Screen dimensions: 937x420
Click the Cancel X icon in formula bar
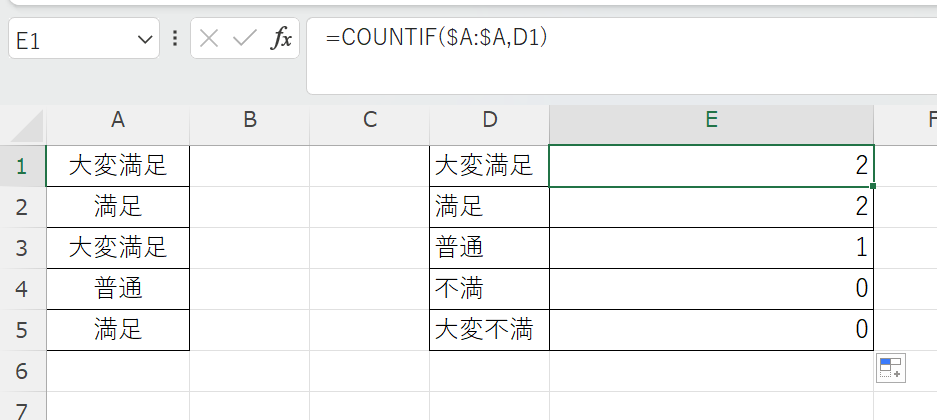point(209,40)
